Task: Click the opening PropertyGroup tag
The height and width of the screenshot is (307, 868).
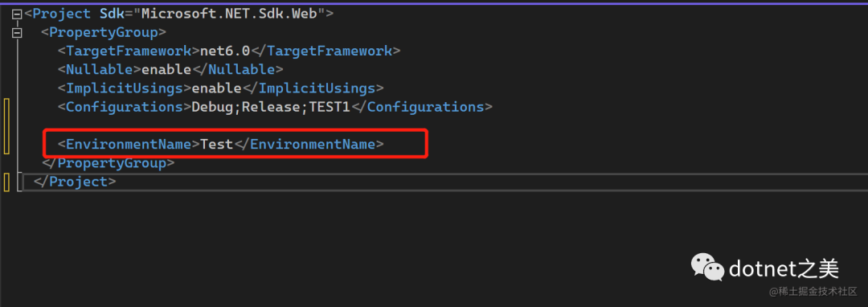Action: 104,33
